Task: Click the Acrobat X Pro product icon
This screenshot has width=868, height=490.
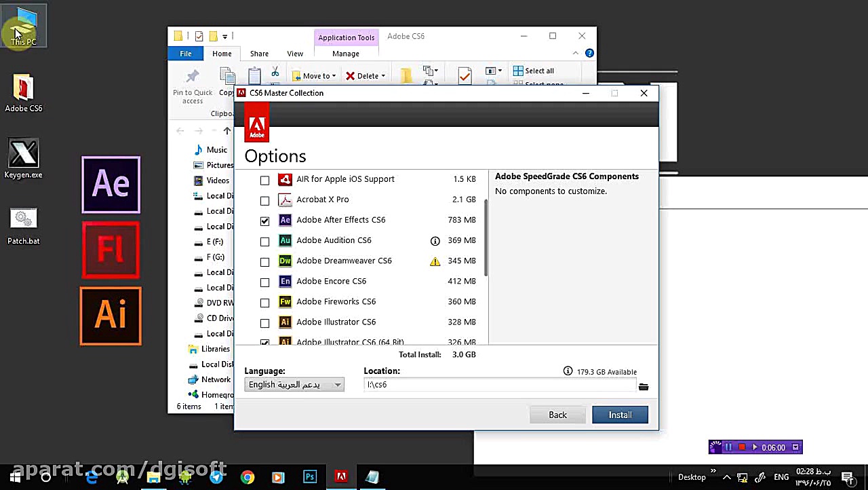Action: [x=285, y=200]
